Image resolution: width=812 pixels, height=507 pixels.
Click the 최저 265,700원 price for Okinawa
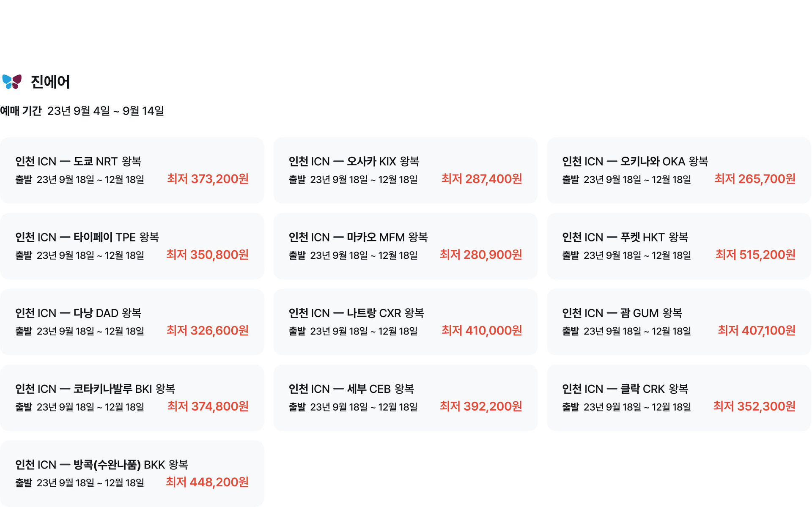[x=755, y=179]
